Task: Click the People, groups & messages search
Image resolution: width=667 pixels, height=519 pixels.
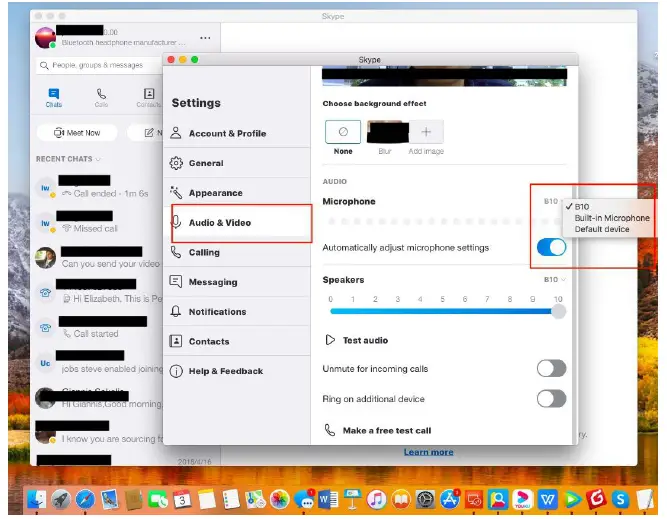Action: 100,65
